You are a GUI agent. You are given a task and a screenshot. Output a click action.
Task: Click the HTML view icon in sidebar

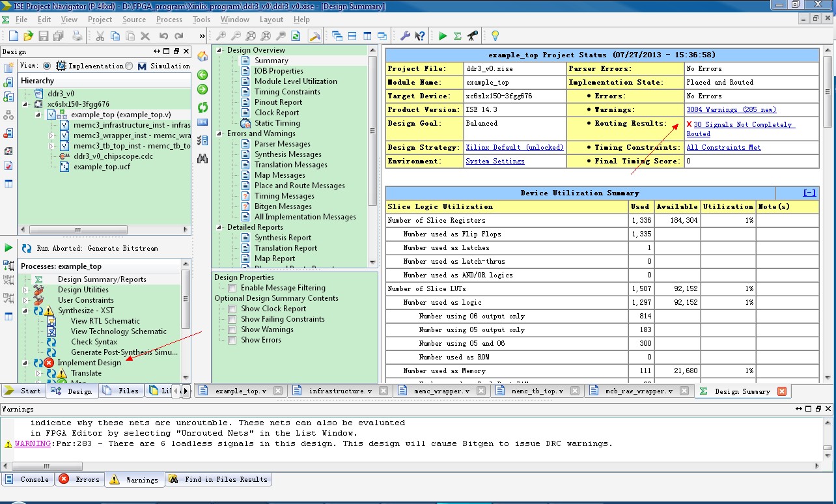point(202,122)
